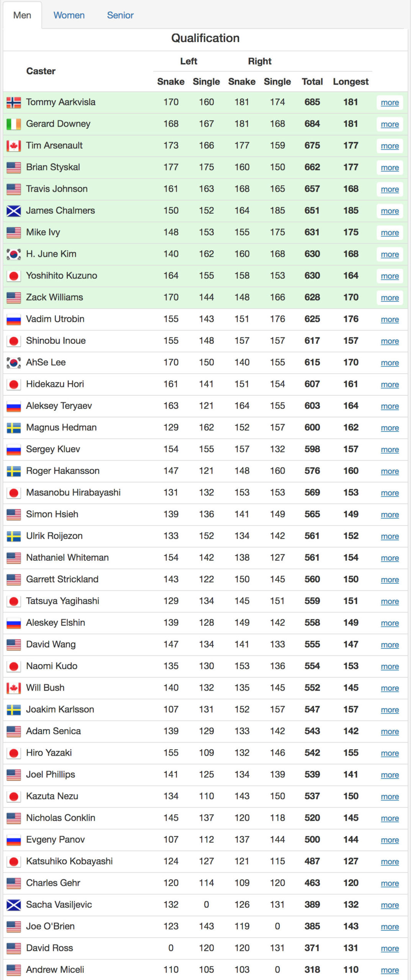Click the Caster column header
This screenshot has width=411, height=980.
click(x=41, y=71)
